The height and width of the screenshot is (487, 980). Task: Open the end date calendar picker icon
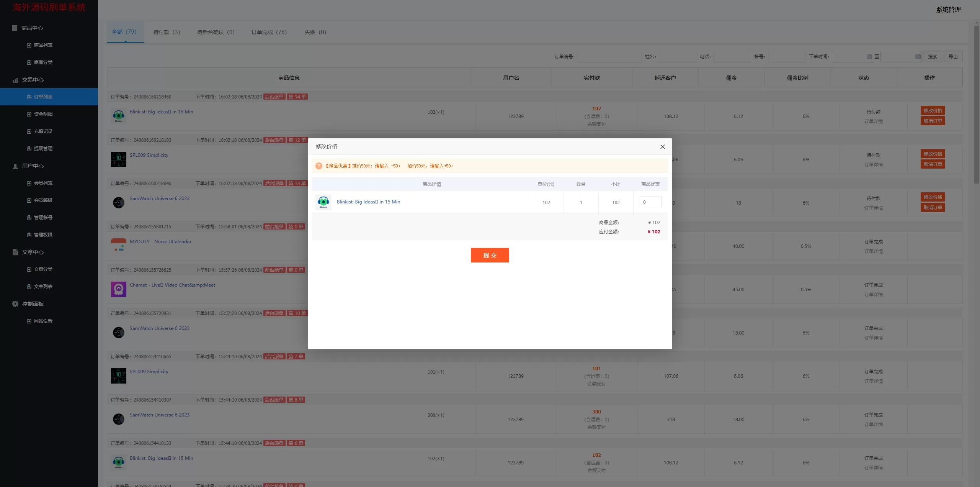pyautogui.click(x=918, y=57)
